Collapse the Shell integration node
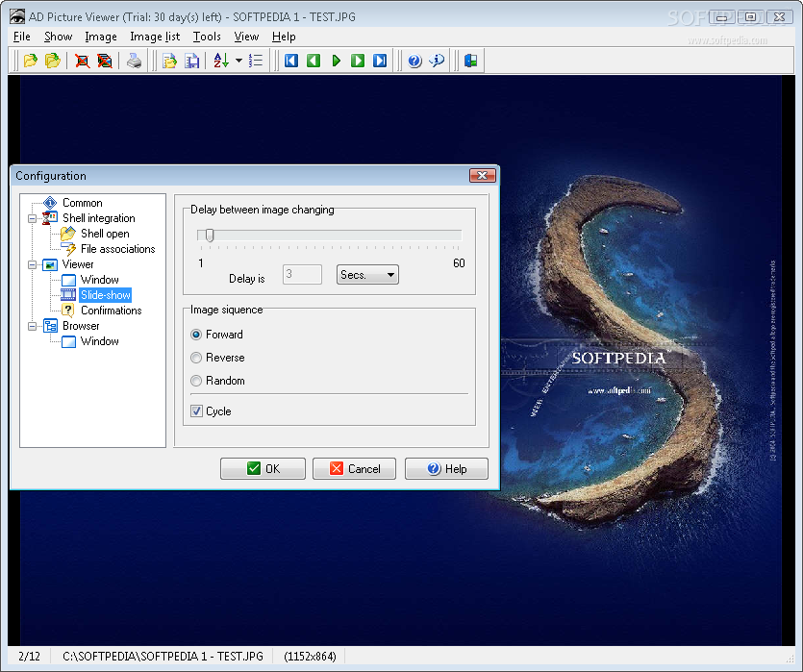Viewport: 803px width, 672px height. (x=33, y=218)
